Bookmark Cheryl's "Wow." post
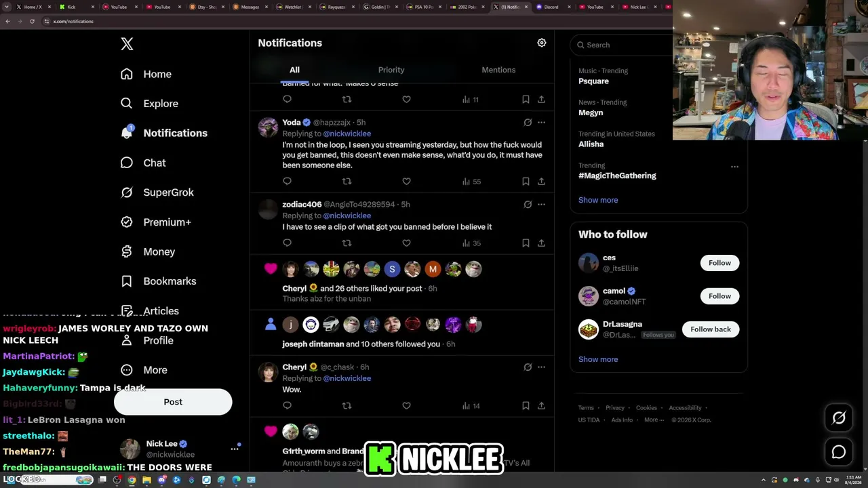Image resolution: width=868 pixels, height=488 pixels. tap(526, 406)
